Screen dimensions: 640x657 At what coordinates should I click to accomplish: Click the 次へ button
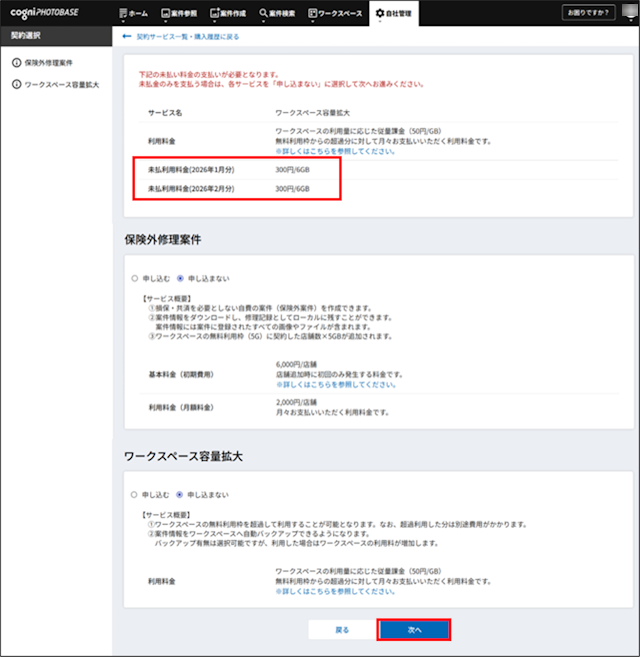pyautogui.click(x=414, y=630)
